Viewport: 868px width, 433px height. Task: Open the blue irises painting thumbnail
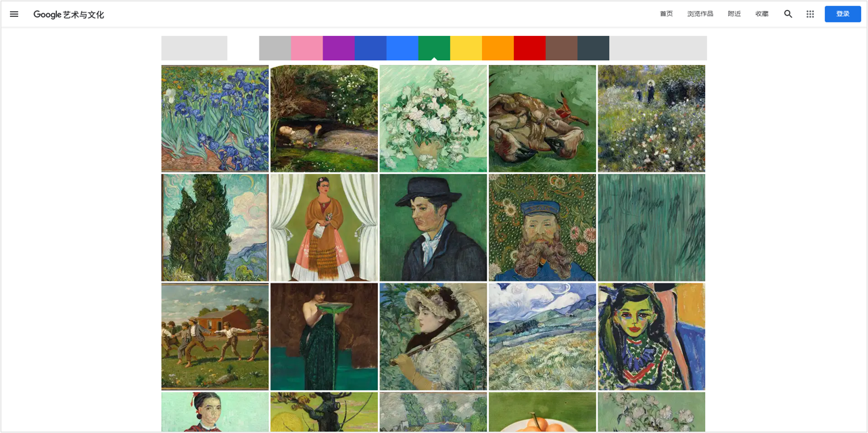[x=215, y=118]
